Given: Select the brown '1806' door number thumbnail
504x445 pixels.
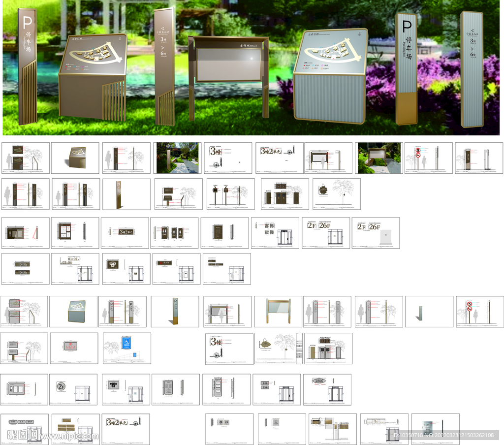Looking at the screenshot, I should [26, 269].
